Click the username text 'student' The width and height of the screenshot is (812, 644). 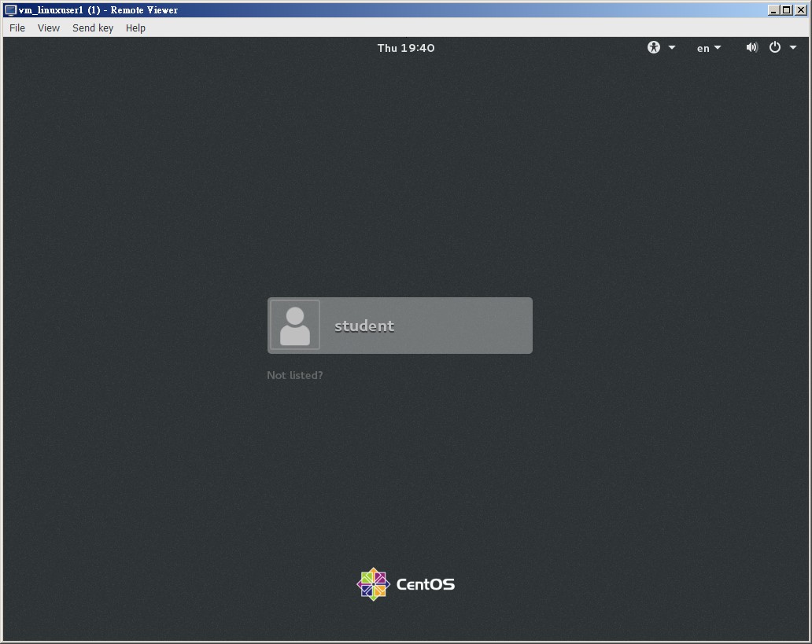(364, 325)
